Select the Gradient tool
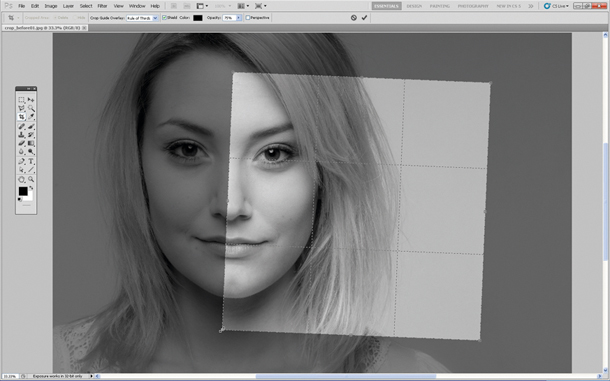This screenshot has height=381, width=610. pyautogui.click(x=31, y=144)
